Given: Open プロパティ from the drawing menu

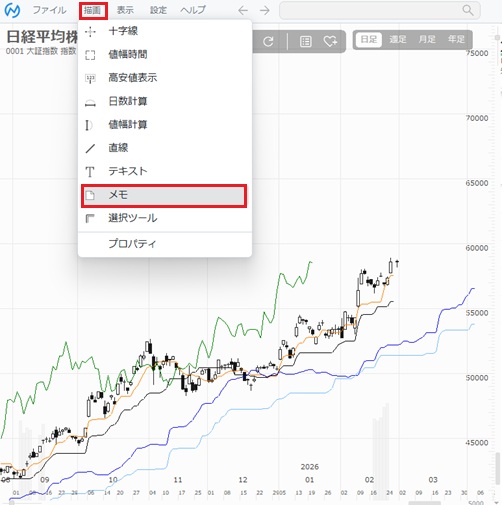Looking at the screenshot, I should click(165, 244).
